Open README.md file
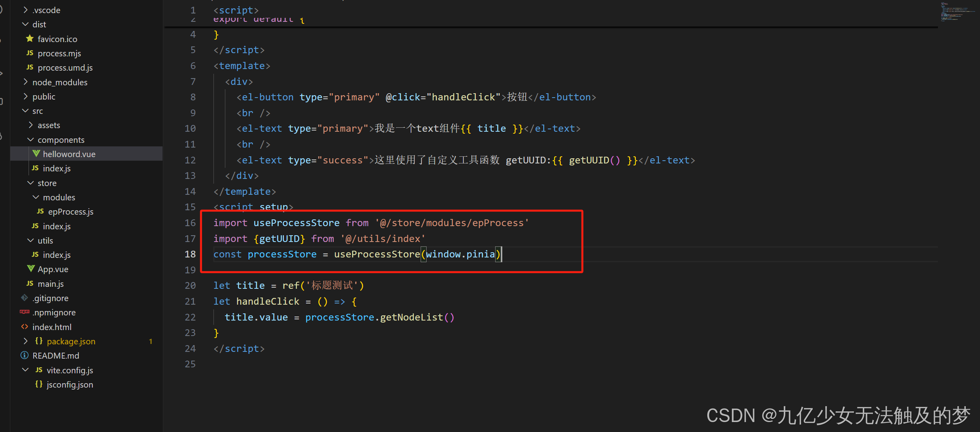This screenshot has width=980, height=432. pos(56,355)
